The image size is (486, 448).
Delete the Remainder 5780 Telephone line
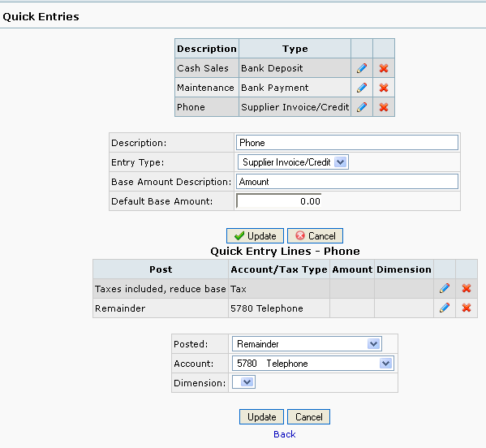click(467, 308)
